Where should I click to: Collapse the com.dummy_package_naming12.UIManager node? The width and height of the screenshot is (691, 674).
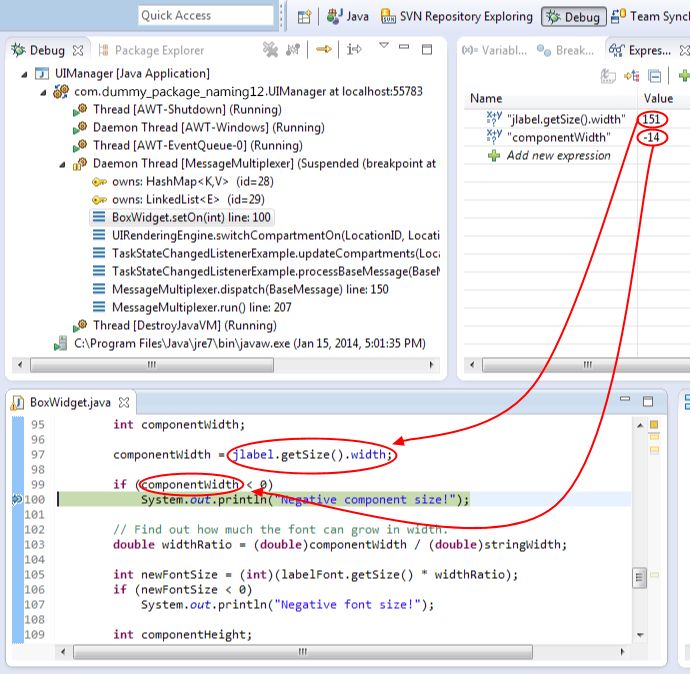[43, 93]
